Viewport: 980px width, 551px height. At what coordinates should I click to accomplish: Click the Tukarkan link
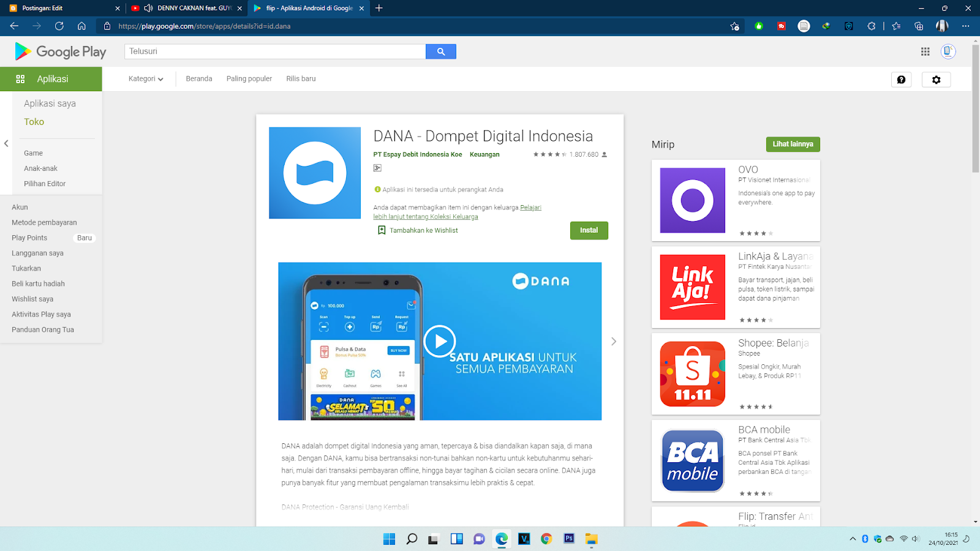tap(26, 268)
